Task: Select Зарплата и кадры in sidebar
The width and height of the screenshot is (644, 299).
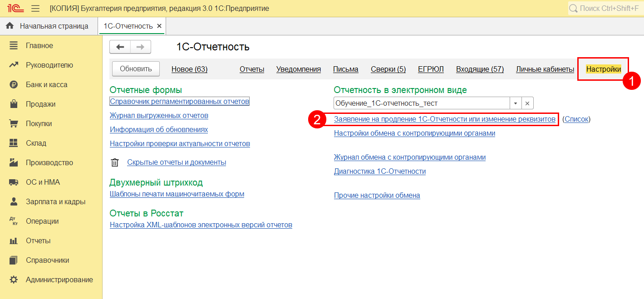Action: coord(55,202)
